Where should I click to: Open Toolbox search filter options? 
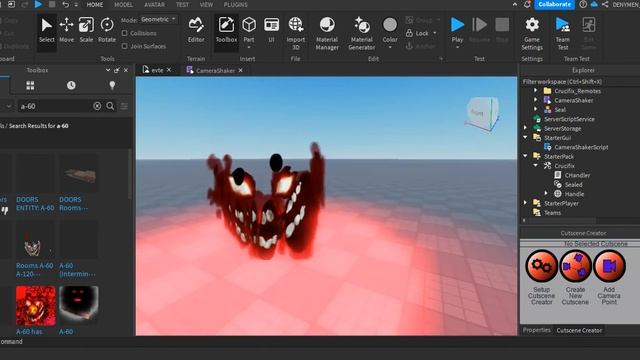click(x=124, y=106)
